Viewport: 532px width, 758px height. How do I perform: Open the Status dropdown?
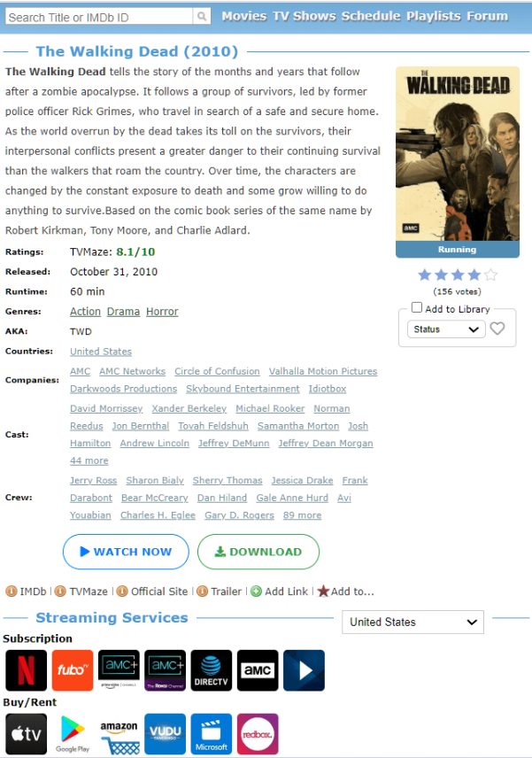pos(446,329)
